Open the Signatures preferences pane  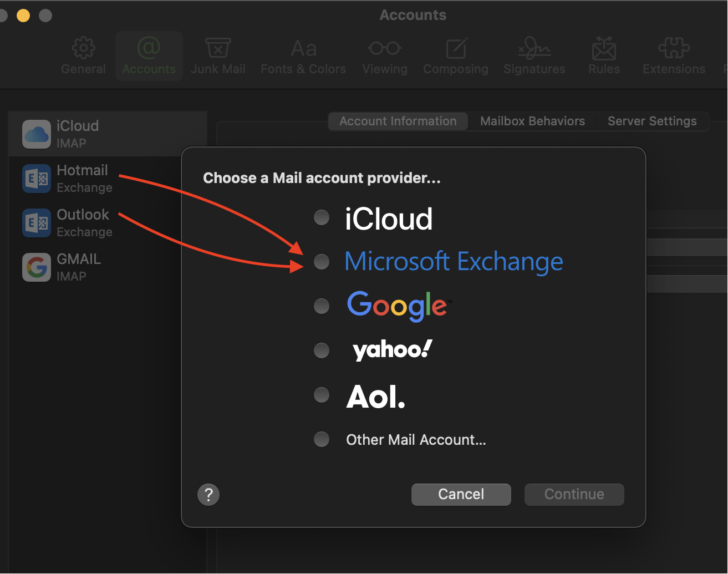534,57
